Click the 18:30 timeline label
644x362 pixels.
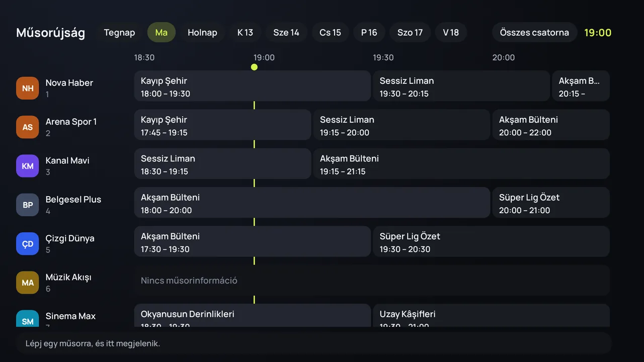pyautogui.click(x=144, y=57)
